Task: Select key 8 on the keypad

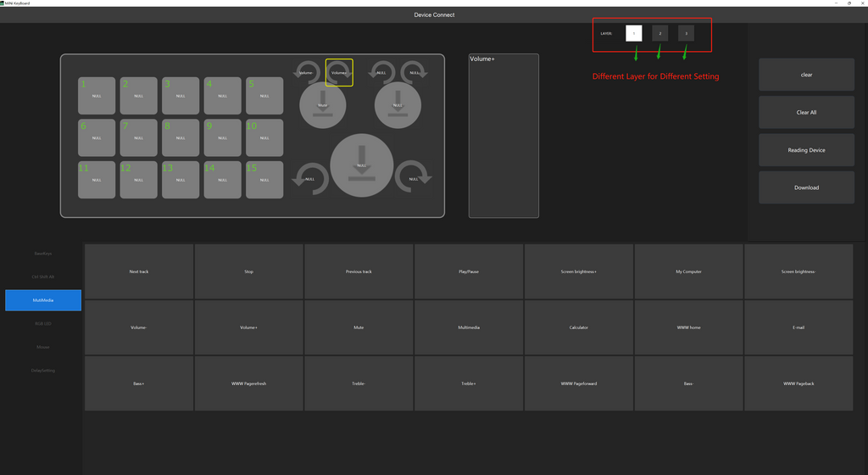Action: point(181,137)
